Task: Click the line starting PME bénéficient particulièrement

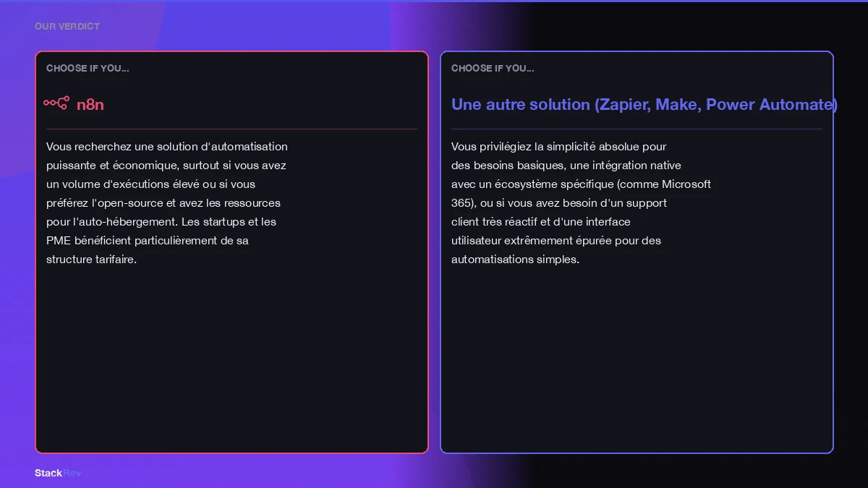Action: pos(147,241)
